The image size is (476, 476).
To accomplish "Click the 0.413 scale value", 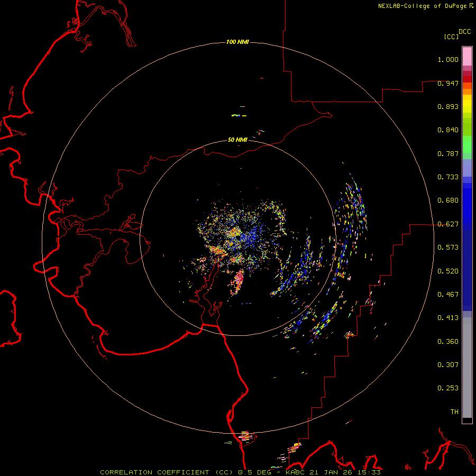I will click(448, 318).
